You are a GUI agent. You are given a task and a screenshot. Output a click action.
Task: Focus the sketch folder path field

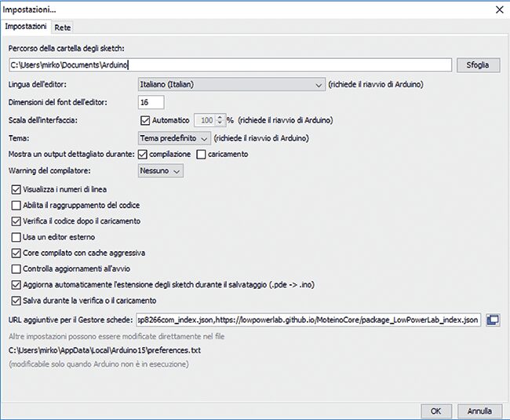(x=230, y=65)
